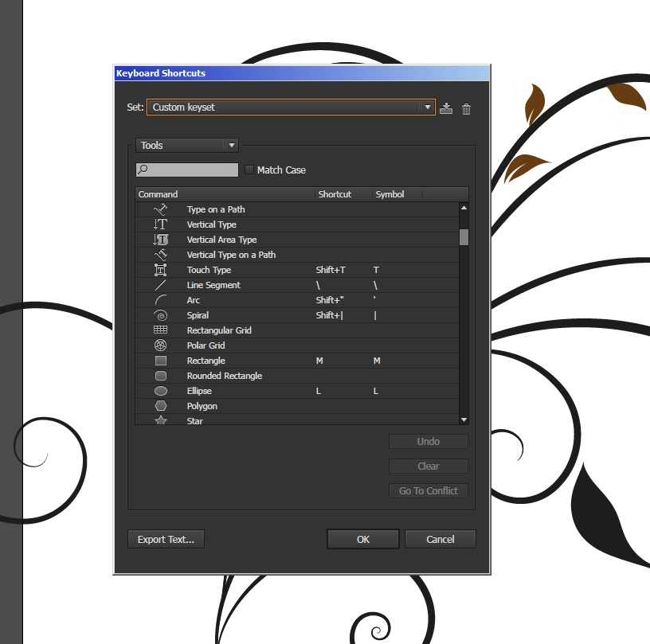Save the current keyset with the save icon
This screenshot has width=650, height=644.
pyautogui.click(x=446, y=108)
